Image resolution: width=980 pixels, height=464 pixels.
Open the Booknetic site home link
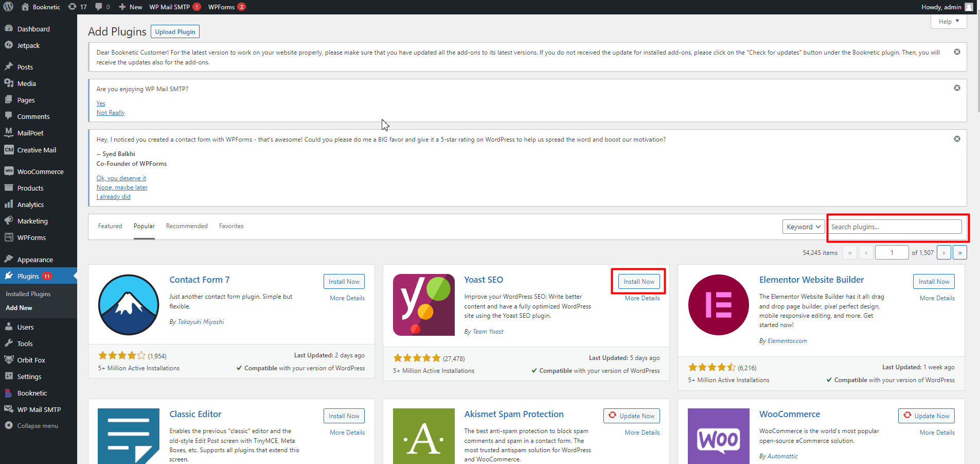click(41, 7)
